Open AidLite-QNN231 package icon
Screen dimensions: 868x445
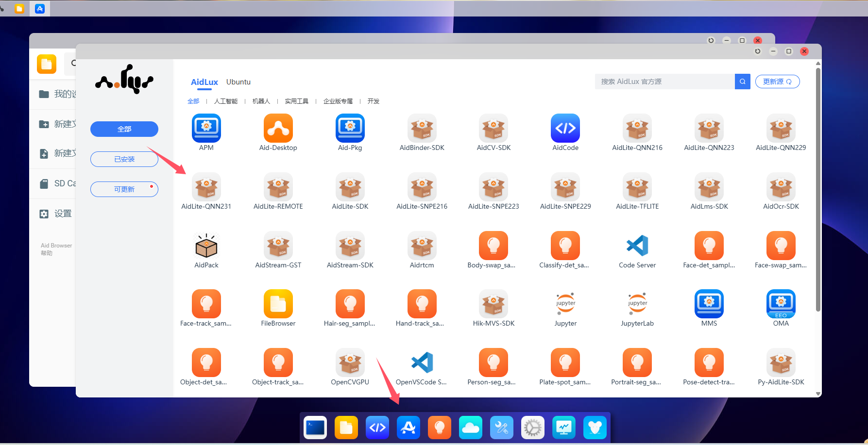(x=206, y=187)
